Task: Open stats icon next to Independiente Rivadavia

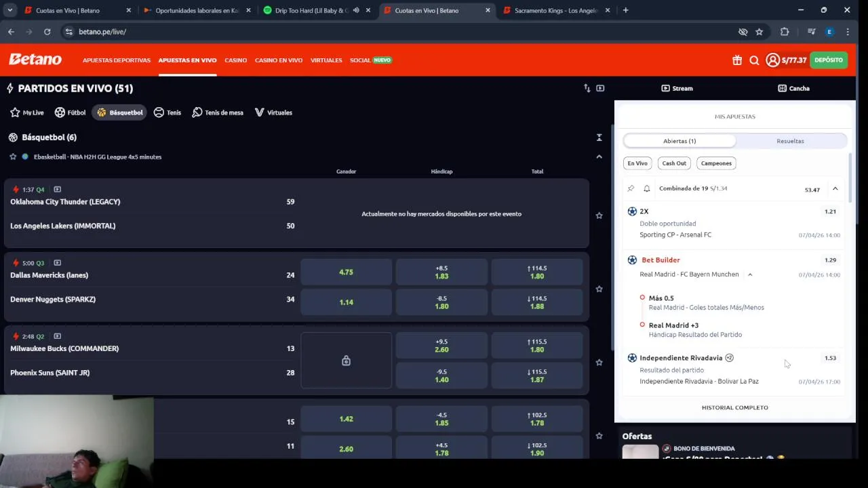Action: coord(730,358)
